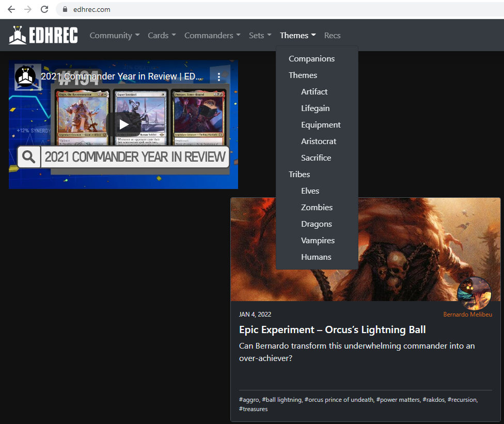Click the padlock icon in the address bar

pyautogui.click(x=65, y=9)
